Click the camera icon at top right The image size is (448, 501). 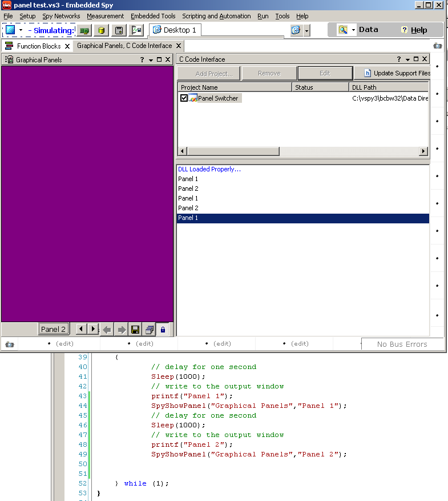click(x=437, y=46)
